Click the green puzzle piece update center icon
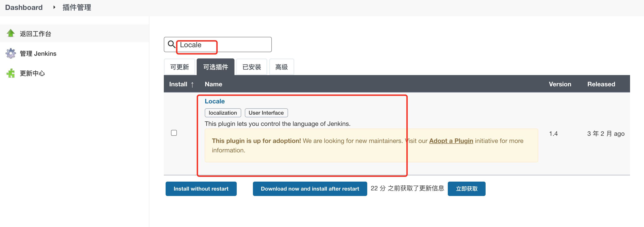 pos(11,73)
